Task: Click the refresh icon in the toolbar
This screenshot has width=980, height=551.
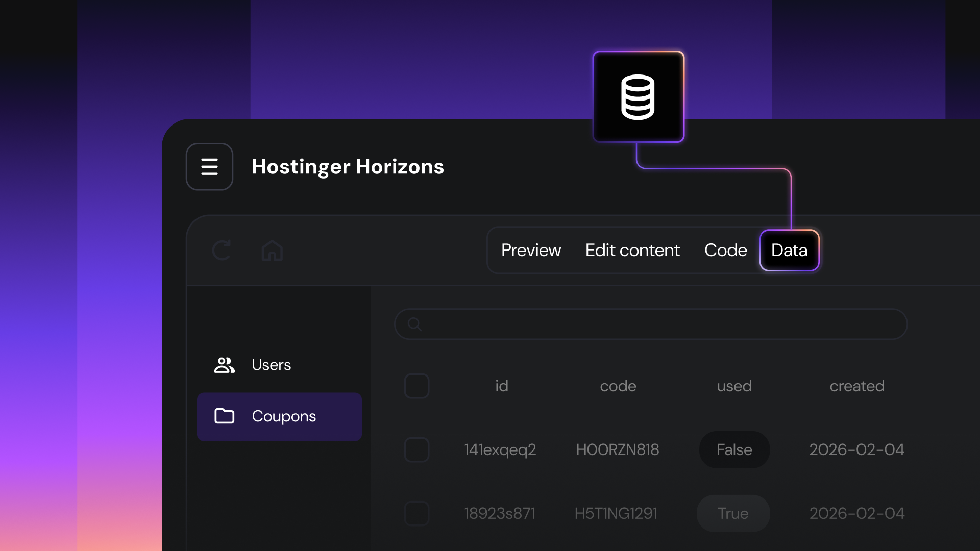Action: pos(222,250)
